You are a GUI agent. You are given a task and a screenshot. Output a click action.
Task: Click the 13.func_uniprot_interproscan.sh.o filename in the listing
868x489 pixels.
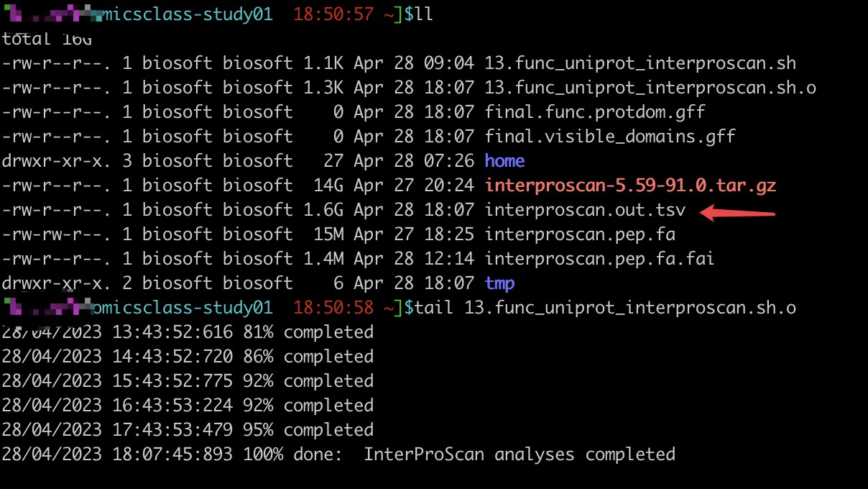650,88
